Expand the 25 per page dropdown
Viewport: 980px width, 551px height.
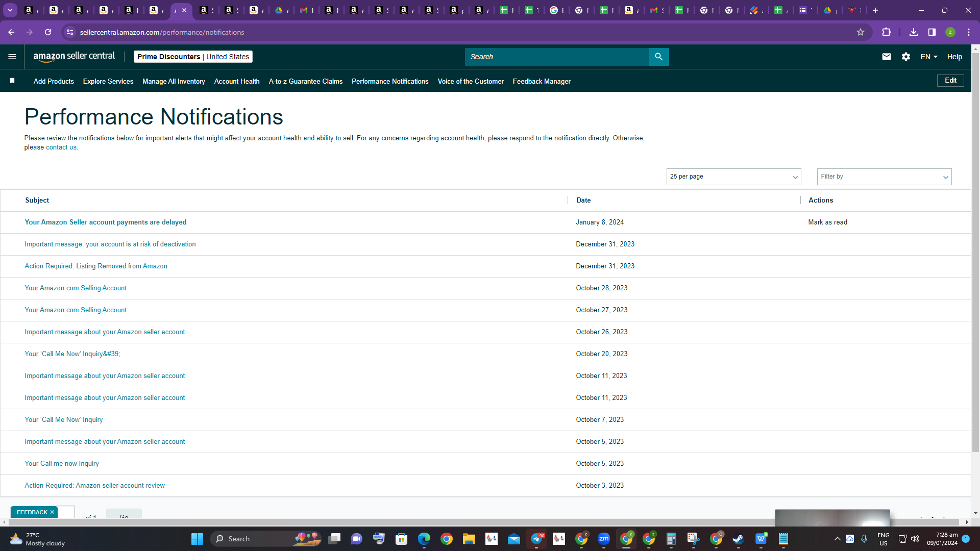[733, 177]
